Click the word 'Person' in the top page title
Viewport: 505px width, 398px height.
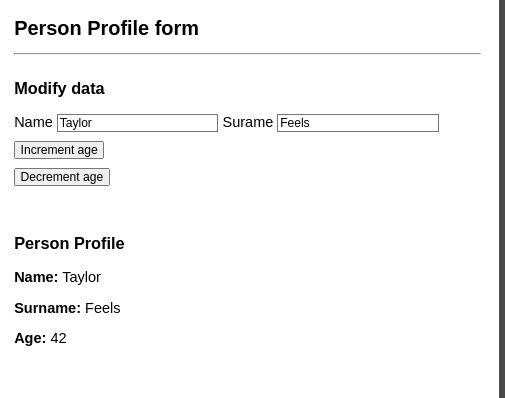tap(48, 28)
